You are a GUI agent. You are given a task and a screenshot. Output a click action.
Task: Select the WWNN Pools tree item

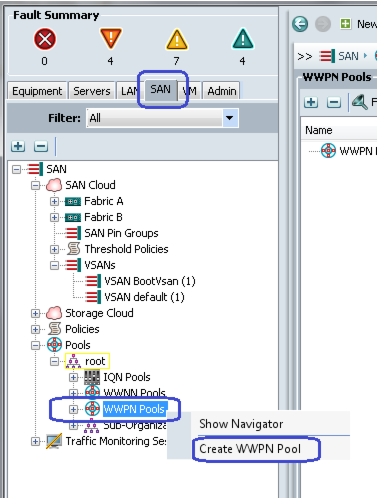[x=135, y=392]
